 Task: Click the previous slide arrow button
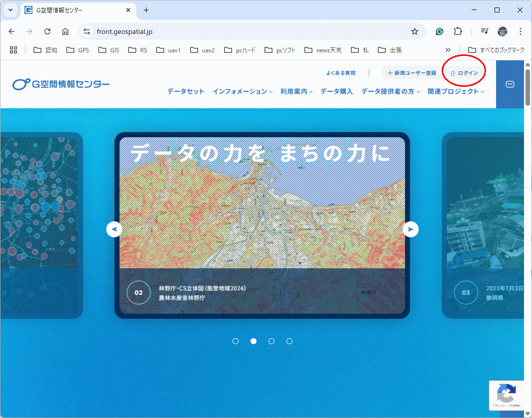[114, 229]
